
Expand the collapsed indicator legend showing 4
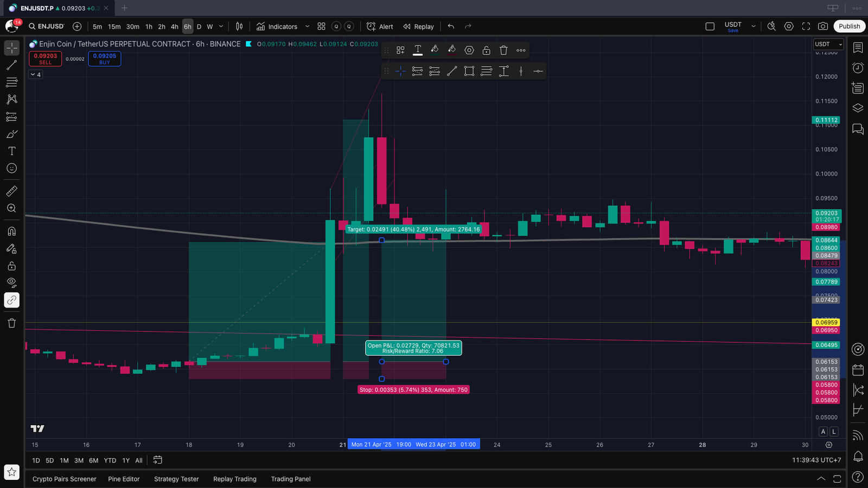coord(35,74)
